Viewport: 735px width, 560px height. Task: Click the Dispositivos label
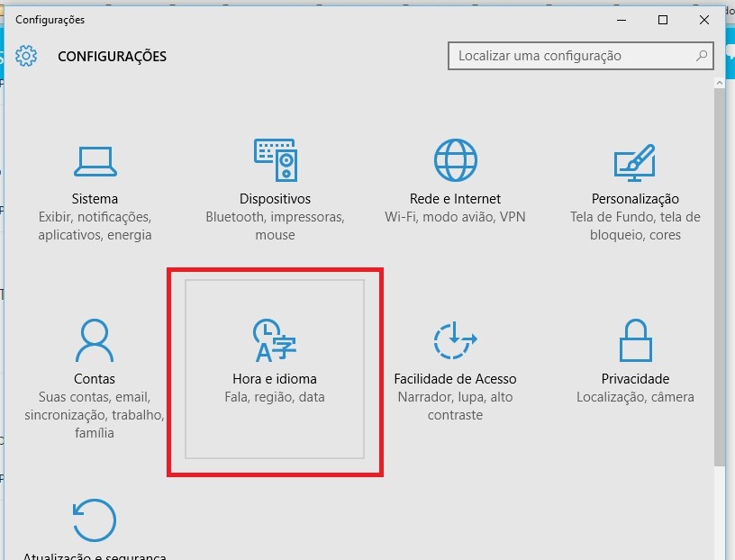point(275,199)
